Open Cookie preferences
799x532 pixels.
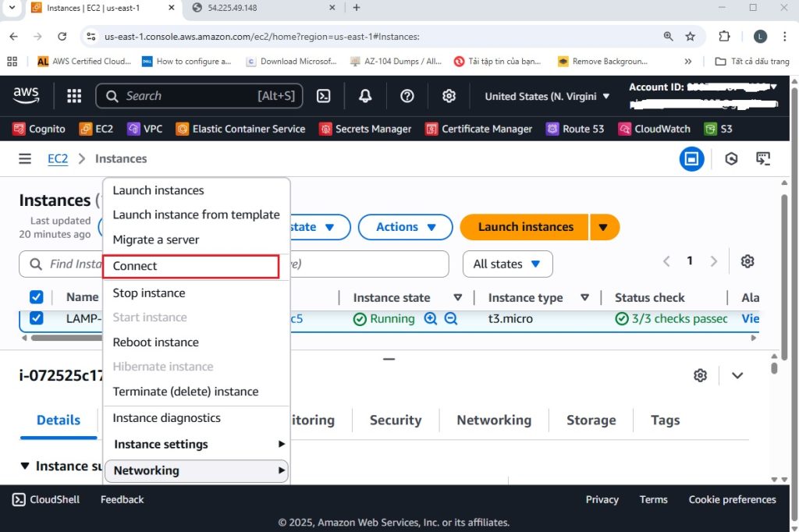732,500
